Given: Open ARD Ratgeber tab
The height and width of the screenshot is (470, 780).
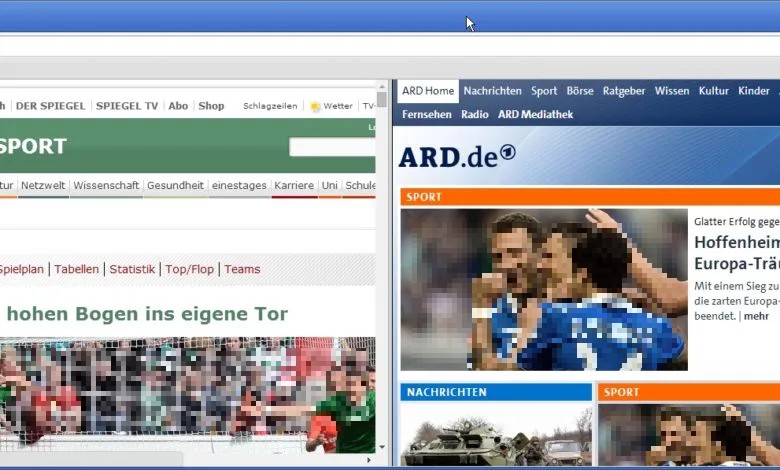Looking at the screenshot, I should click(624, 91).
